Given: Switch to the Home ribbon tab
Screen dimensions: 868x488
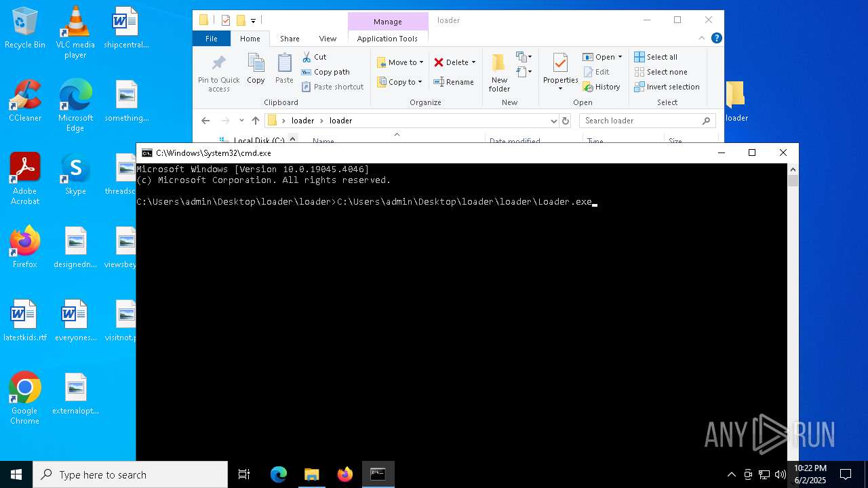Looking at the screenshot, I should pyautogui.click(x=250, y=39).
